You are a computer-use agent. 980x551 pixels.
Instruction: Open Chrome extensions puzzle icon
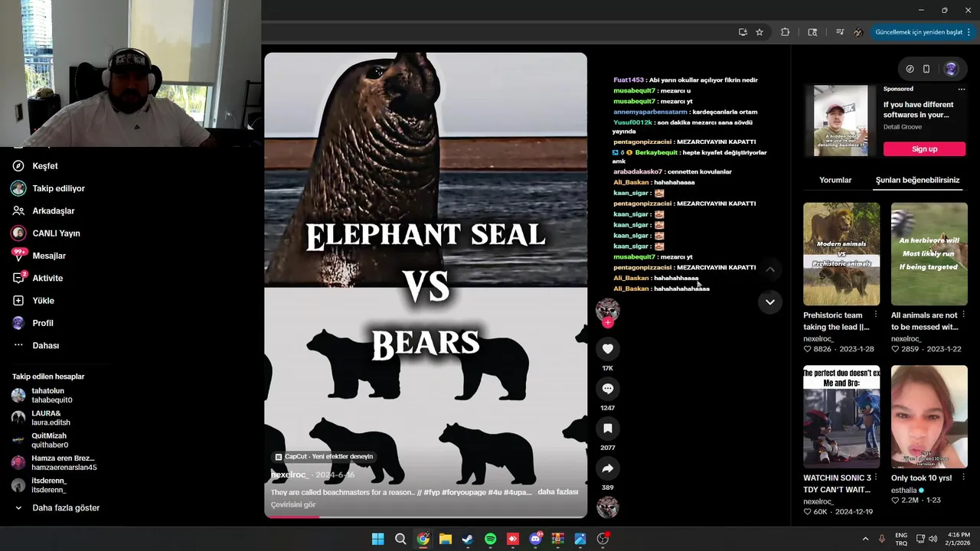pyautogui.click(x=785, y=32)
